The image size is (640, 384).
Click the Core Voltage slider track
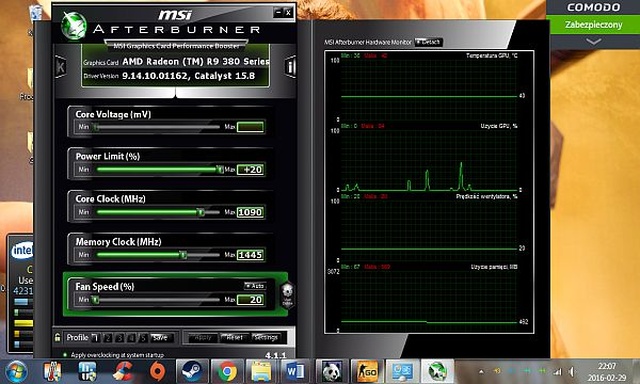[157, 127]
